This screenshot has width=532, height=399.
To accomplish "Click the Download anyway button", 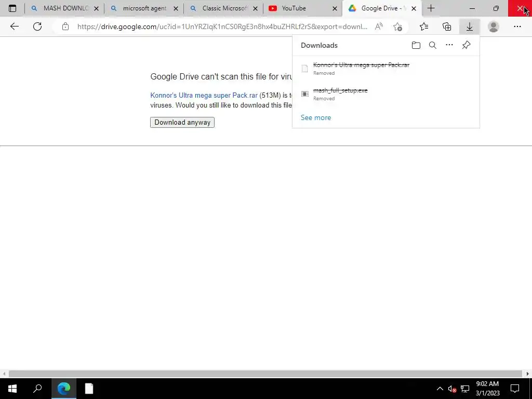I will [x=182, y=122].
